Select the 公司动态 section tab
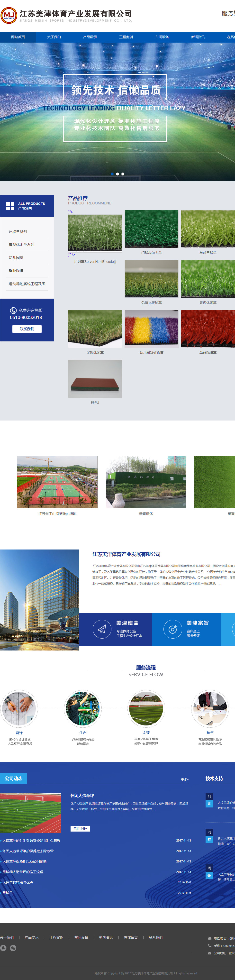Image resolution: width=235 pixels, height=980 pixels. [x=14, y=778]
